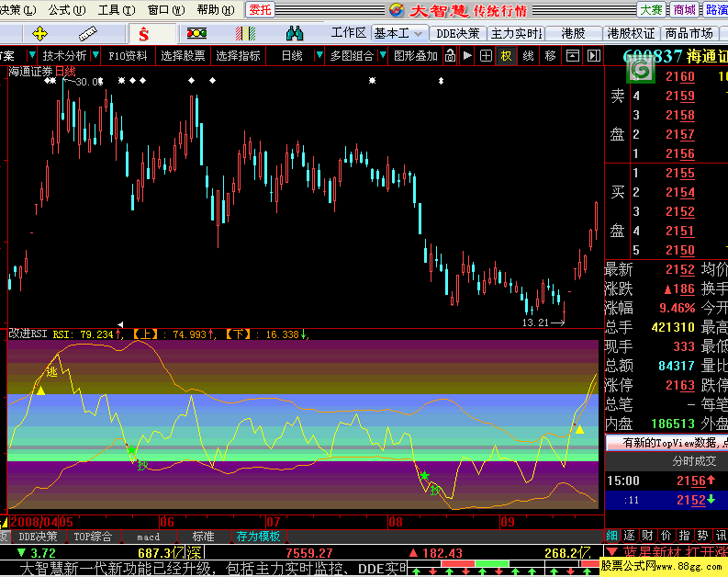The width and height of the screenshot is (728, 577).
Task: Click the 7559.27 index value
Action: pyautogui.click(x=309, y=553)
